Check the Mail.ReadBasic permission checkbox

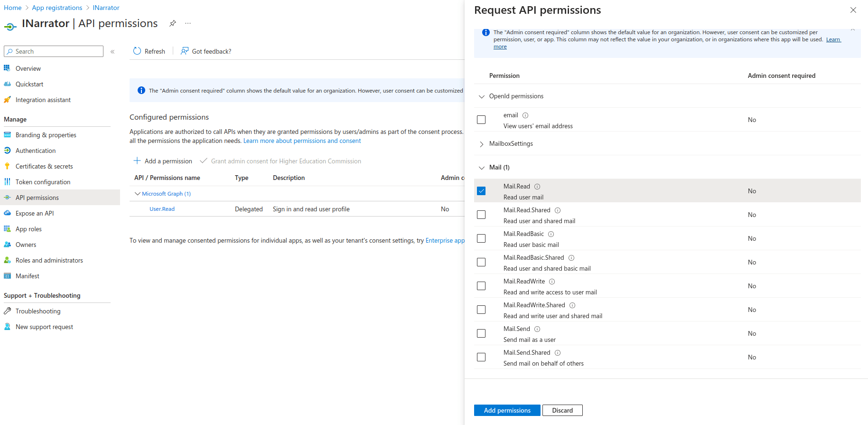481,238
